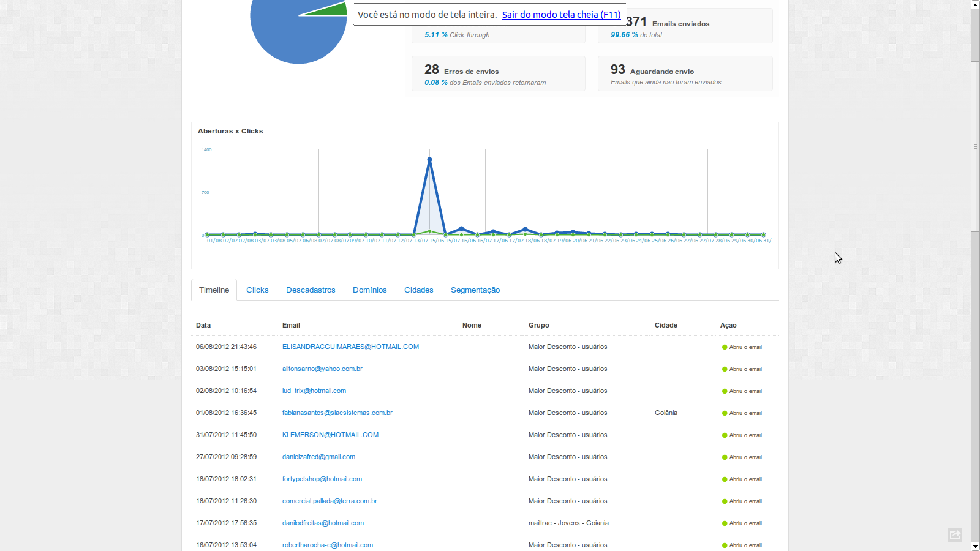Select the Domínios tab

tap(370, 290)
